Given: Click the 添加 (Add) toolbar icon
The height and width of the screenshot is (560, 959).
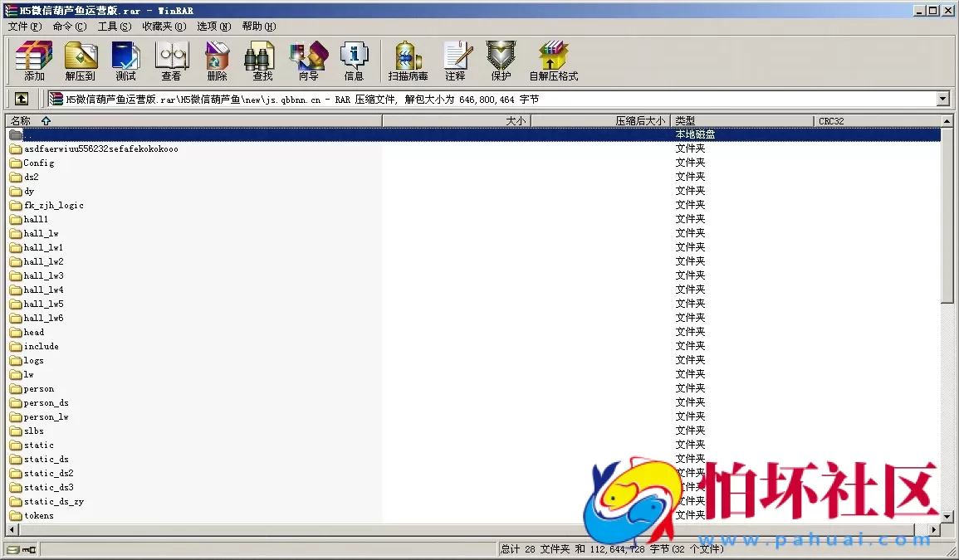Looking at the screenshot, I should click(x=34, y=61).
